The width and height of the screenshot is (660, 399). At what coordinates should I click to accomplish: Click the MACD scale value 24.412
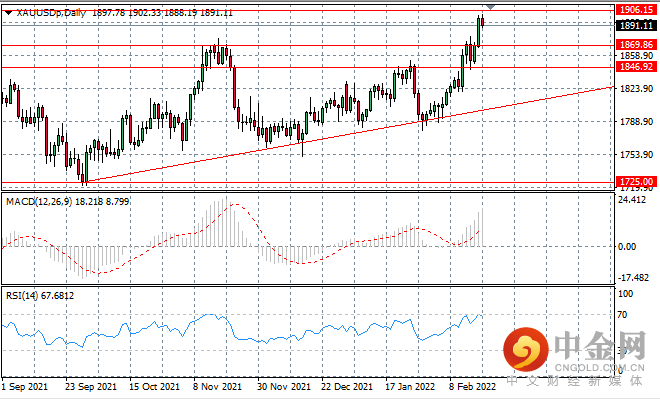[632, 200]
